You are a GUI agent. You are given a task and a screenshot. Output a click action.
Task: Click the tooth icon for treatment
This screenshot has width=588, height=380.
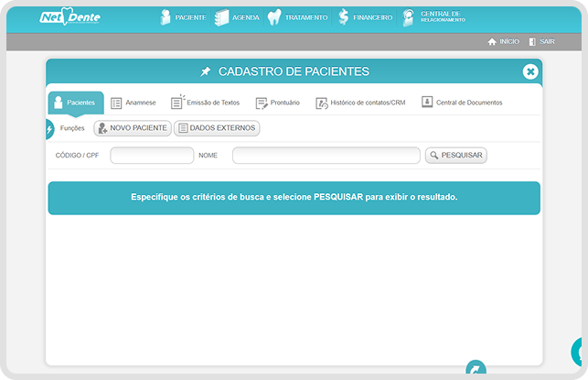click(274, 17)
